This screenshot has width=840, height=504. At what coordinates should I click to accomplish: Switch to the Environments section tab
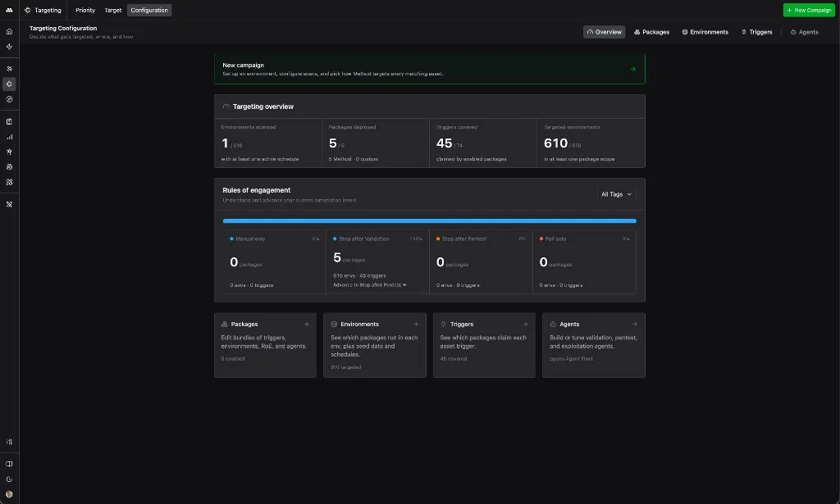click(705, 32)
